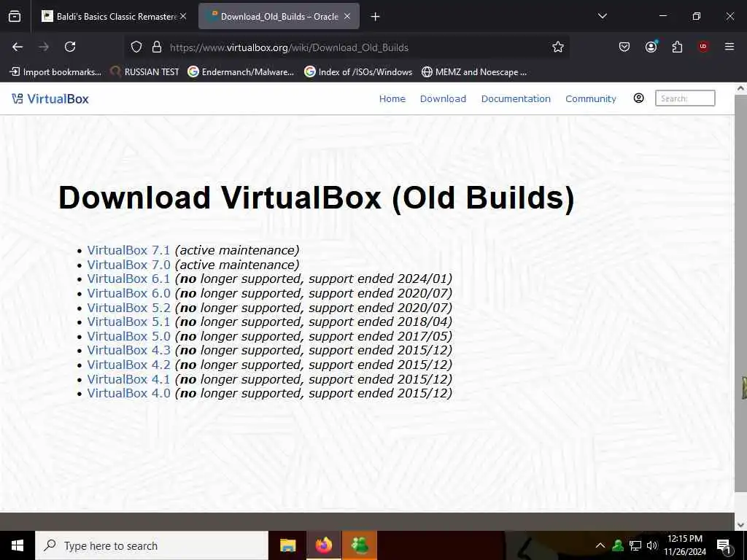Screen dimensions: 747x560
Task: Click the address bar URL
Action: pyautogui.click(x=289, y=47)
